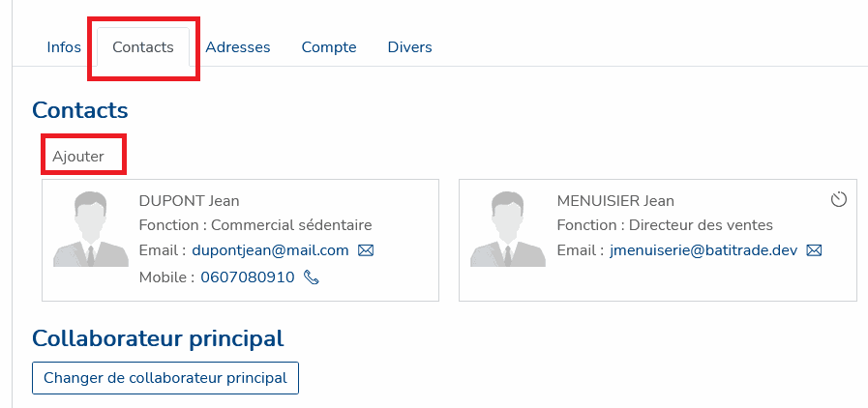Open email link dupontjean@mail.com
This screenshot has height=408, width=868.
pyautogui.click(x=270, y=251)
